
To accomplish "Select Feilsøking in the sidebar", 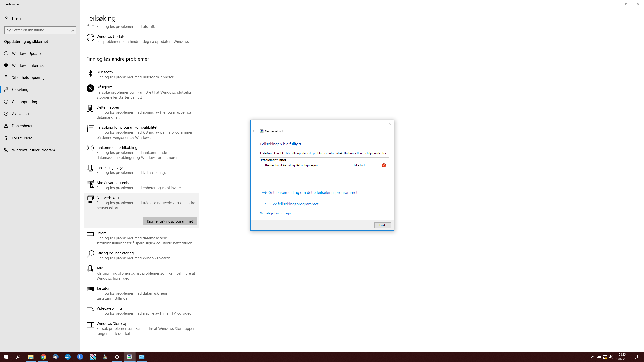I will coord(40,89).
